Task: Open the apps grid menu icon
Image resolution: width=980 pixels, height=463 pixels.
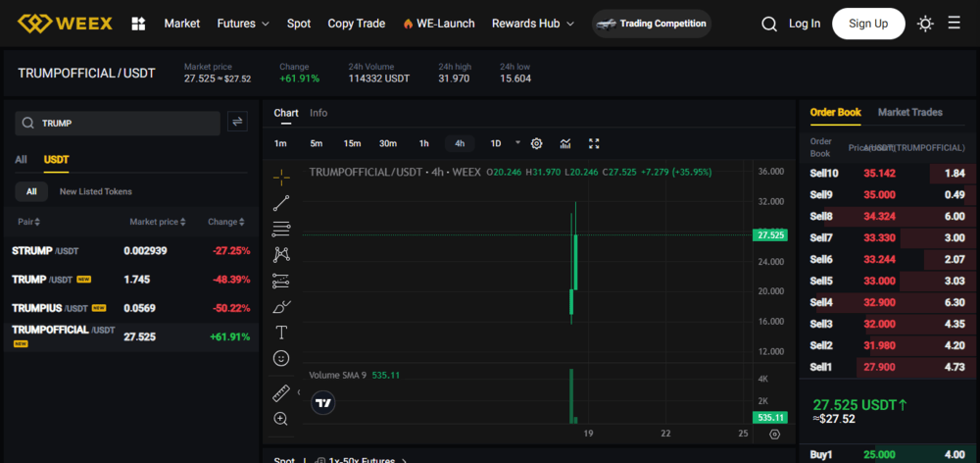Action: click(x=139, y=24)
